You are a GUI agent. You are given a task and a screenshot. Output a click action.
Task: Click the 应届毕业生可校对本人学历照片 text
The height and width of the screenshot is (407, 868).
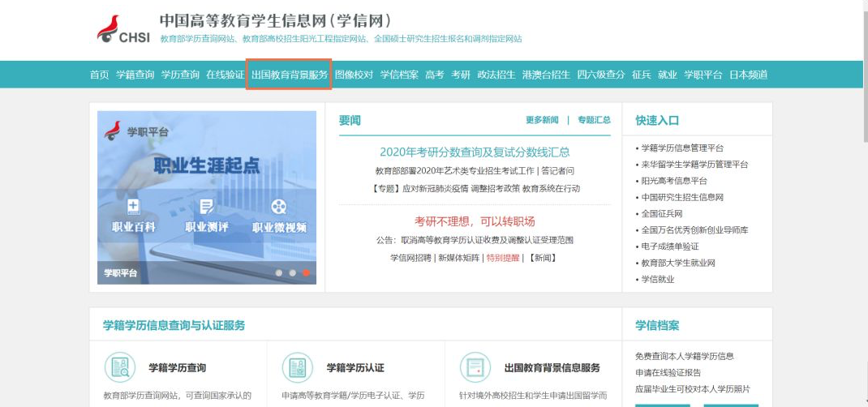(x=693, y=389)
